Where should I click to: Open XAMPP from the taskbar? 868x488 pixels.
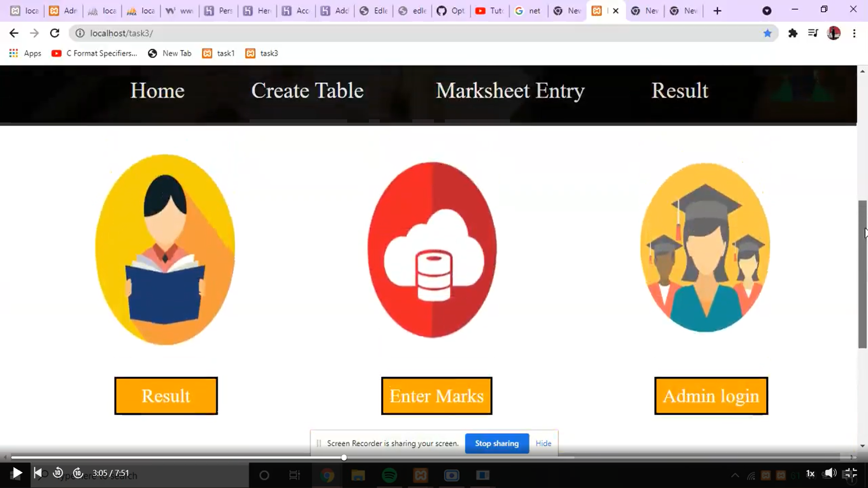(x=420, y=475)
